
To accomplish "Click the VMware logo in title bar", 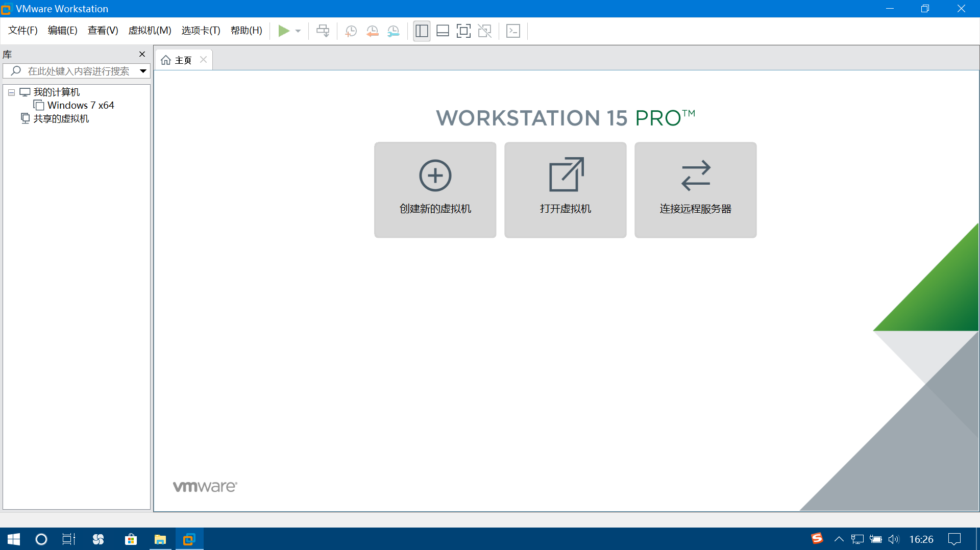I will pyautogui.click(x=7, y=9).
